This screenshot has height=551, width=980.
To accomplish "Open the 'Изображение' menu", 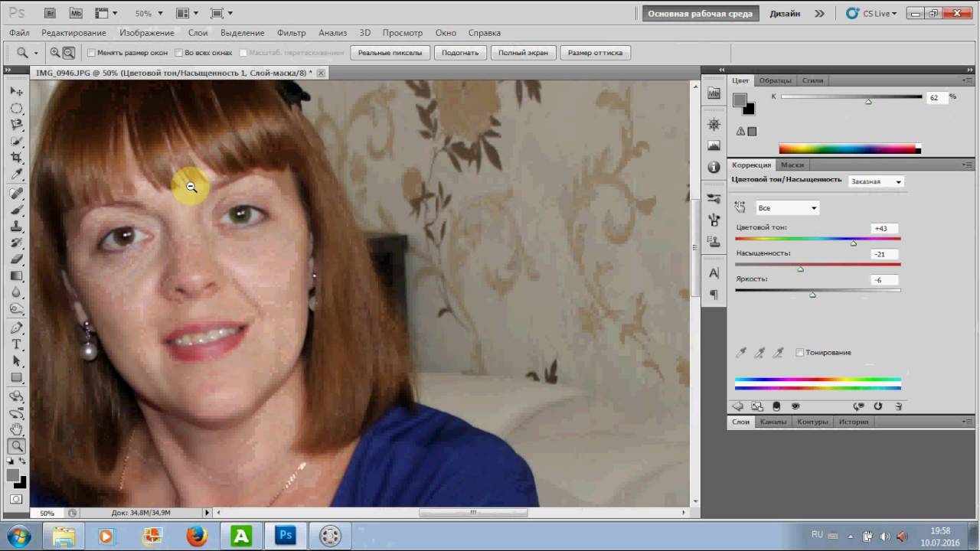I will (x=147, y=33).
